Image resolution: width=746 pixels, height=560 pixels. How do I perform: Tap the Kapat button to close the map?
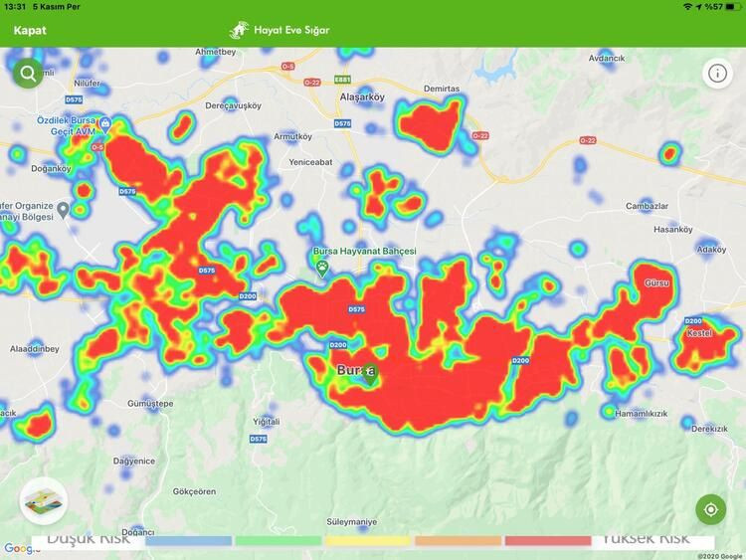30,30
